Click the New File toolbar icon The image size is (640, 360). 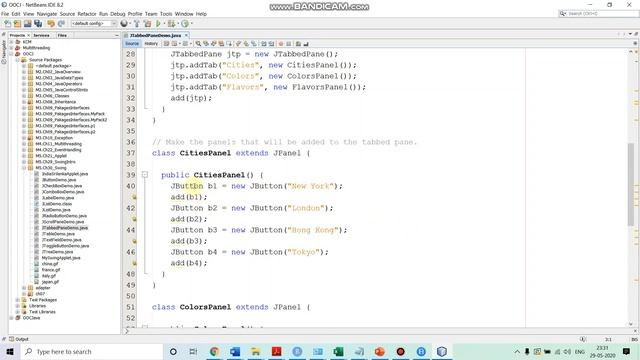(x=7, y=24)
